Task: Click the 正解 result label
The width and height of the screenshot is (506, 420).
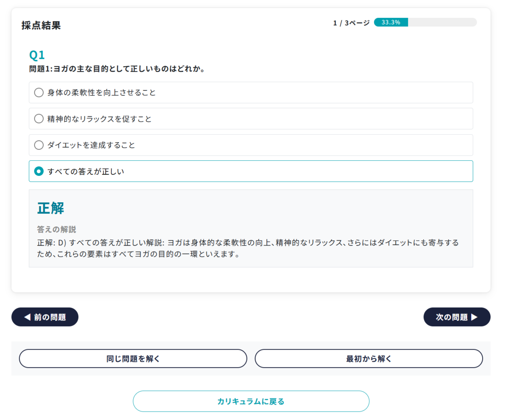Action: pyautogui.click(x=51, y=208)
